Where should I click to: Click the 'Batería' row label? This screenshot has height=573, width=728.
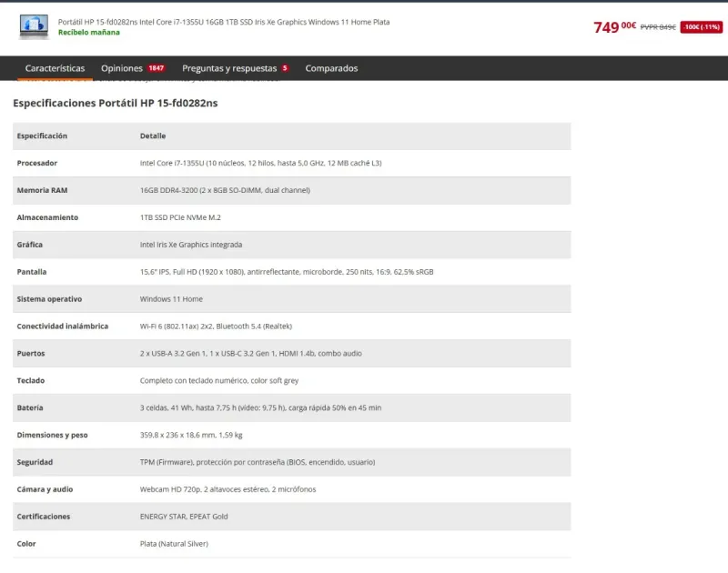tap(30, 407)
